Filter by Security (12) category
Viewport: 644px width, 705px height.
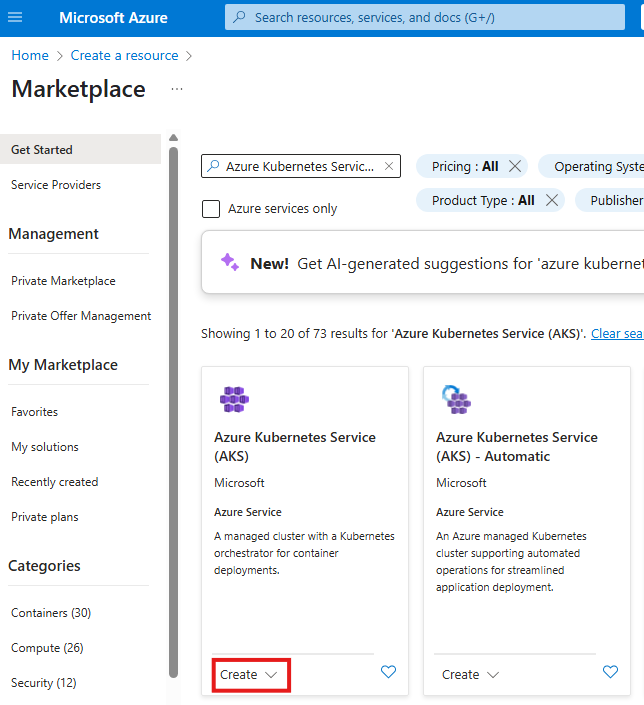(44, 683)
